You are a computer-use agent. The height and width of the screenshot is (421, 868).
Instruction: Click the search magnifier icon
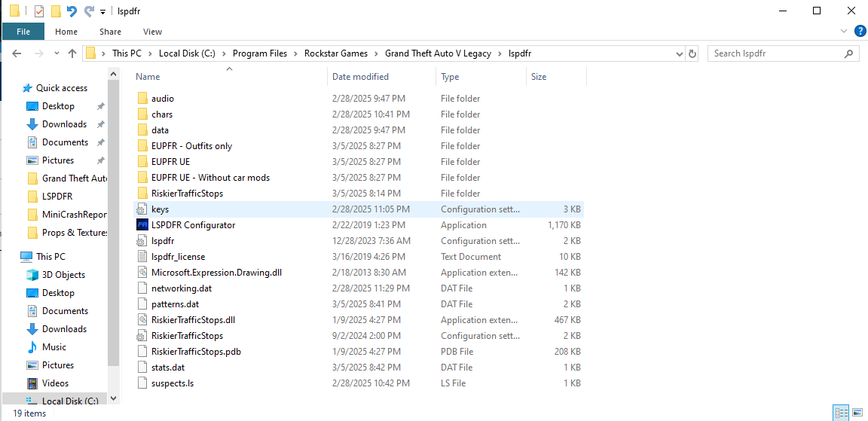pos(848,53)
